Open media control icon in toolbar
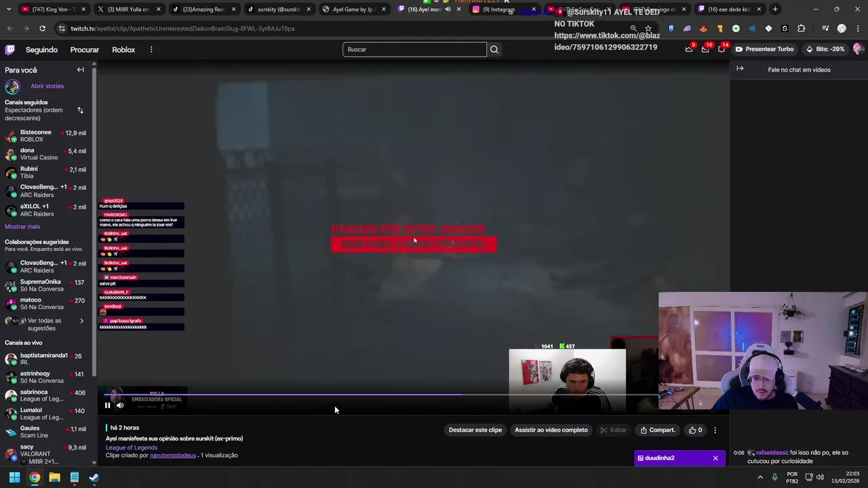Image resolution: width=868 pixels, height=488 pixels. [825, 28]
